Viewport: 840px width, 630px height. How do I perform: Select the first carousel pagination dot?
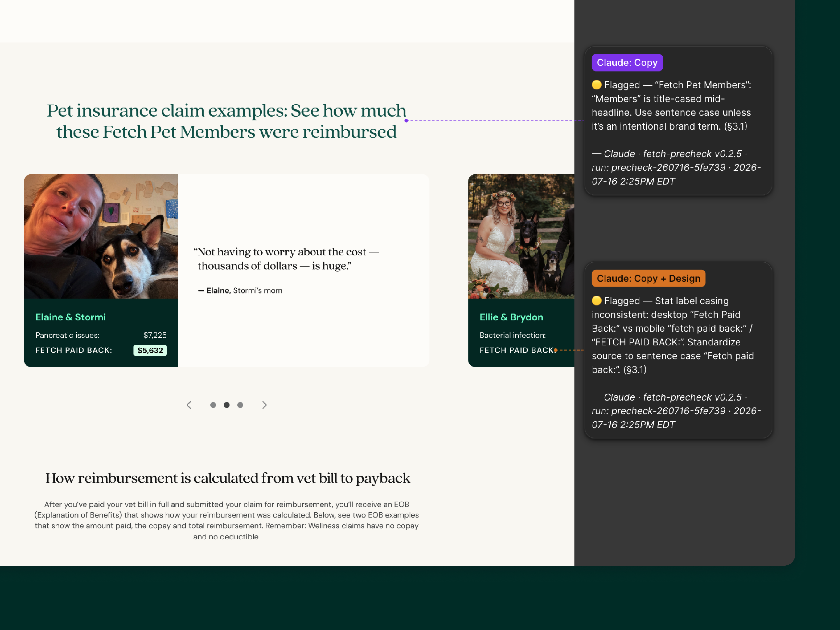tap(213, 405)
